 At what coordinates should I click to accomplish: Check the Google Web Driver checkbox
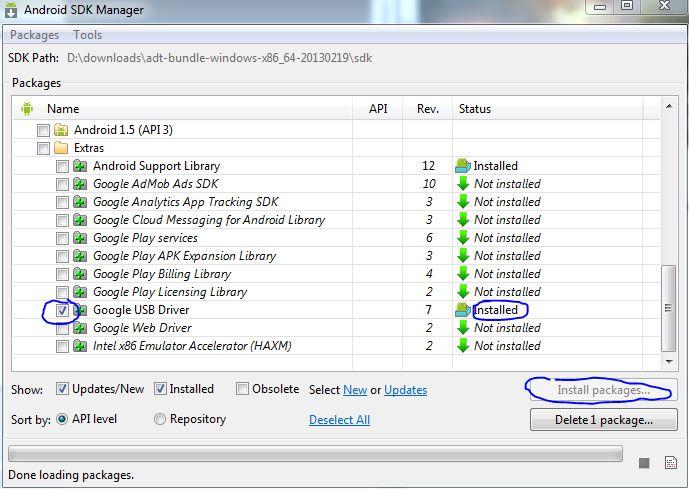[62, 329]
